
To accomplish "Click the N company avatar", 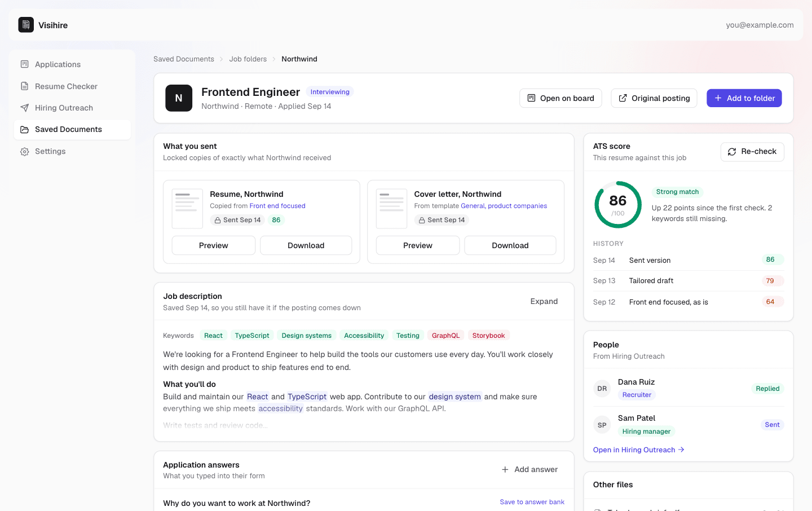I will [x=179, y=98].
